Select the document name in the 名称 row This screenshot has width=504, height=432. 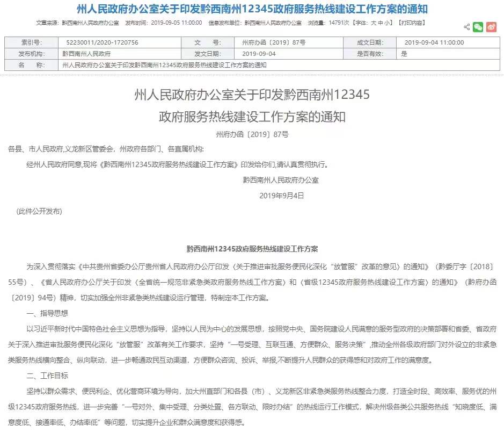164,65
